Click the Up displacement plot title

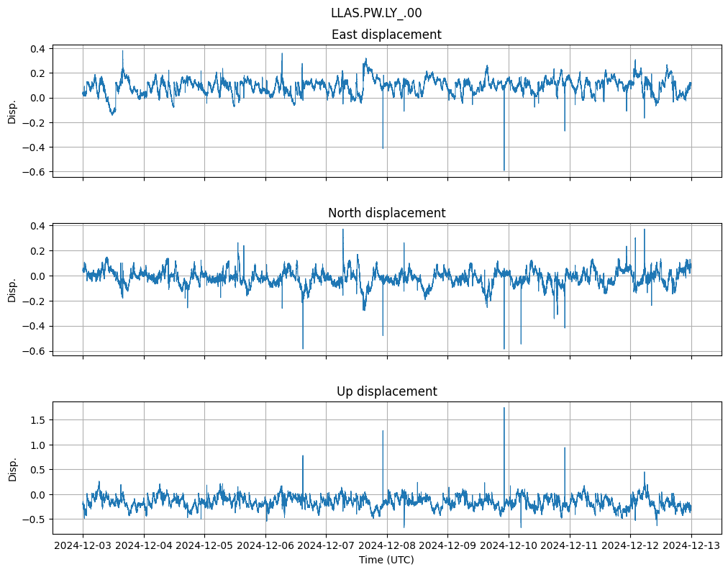(386, 391)
